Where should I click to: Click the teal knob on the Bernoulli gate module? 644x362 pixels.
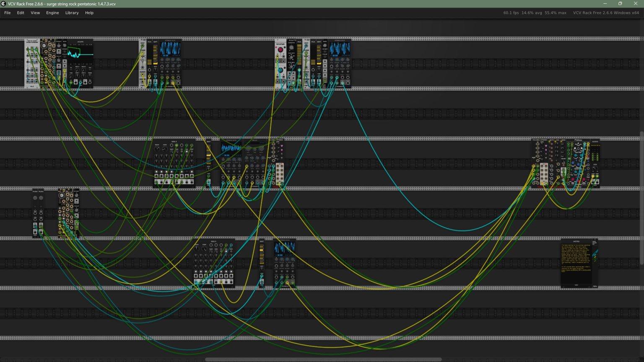[280, 70]
